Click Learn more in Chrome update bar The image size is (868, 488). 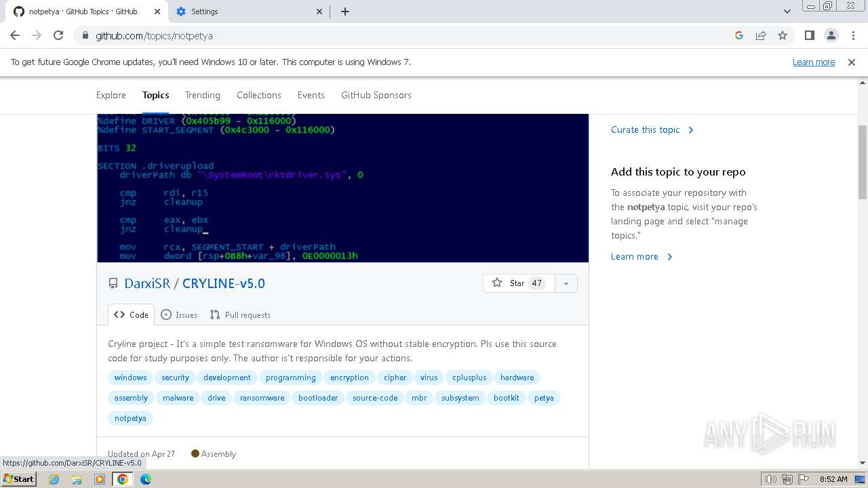pyautogui.click(x=814, y=62)
